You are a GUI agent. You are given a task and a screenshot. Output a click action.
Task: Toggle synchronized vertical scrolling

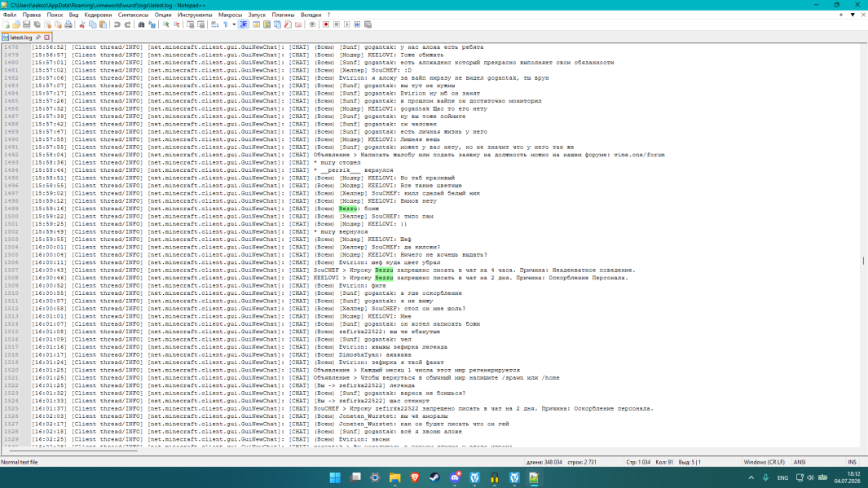[191, 24]
